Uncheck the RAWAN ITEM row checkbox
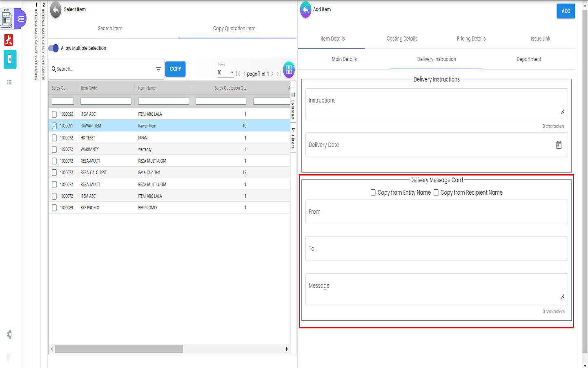The width and height of the screenshot is (588, 368). point(54,126)
